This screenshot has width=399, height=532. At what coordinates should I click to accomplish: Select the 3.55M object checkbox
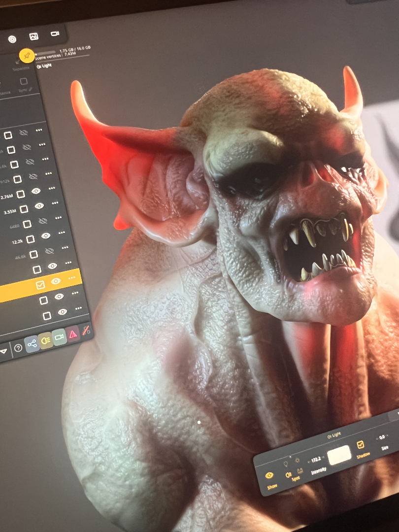pyautogui.click(x=24, y=209)
